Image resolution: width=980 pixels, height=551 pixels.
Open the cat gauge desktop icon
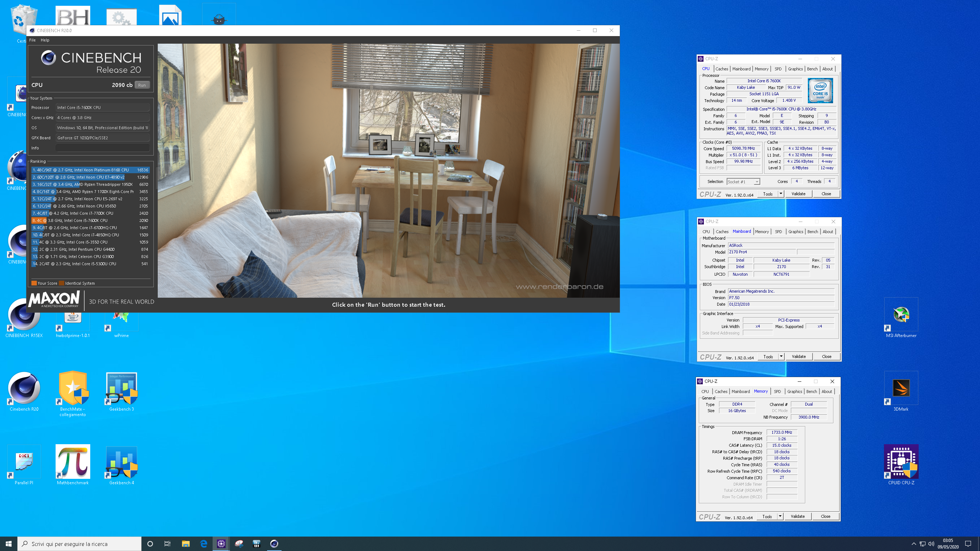(219, 15)
